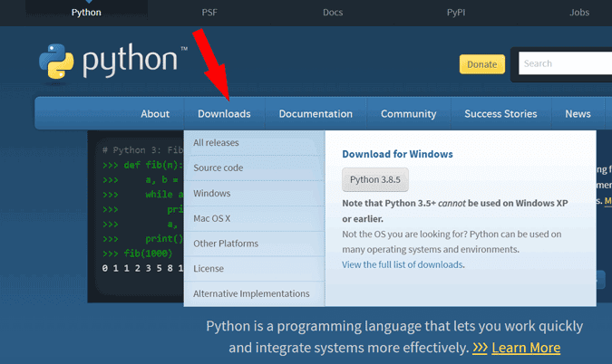This screenshot has height=364, width=612.
Task: Click the '# Python 3: Fib' comment line
Action: (x=142, y=150)
